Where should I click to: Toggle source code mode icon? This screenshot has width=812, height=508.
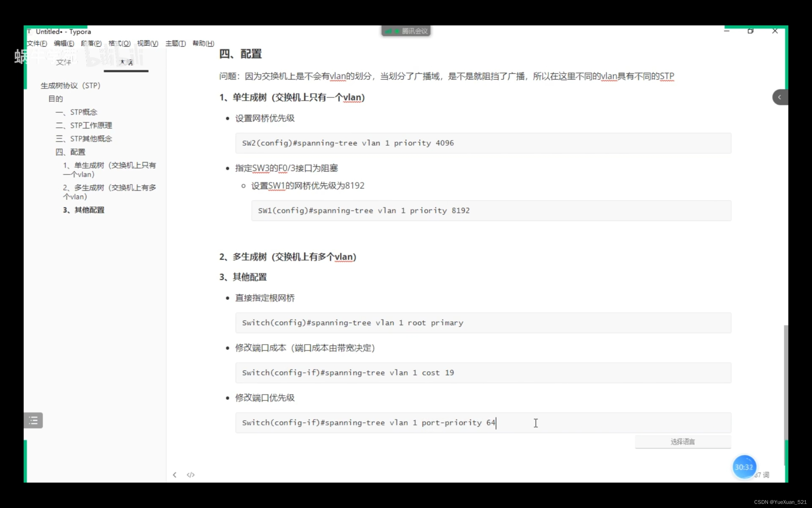click(191, 475)
